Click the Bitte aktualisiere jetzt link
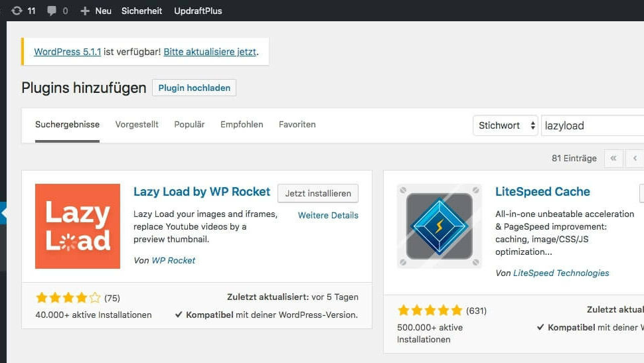644x363 pixels. tap(210, 52)
